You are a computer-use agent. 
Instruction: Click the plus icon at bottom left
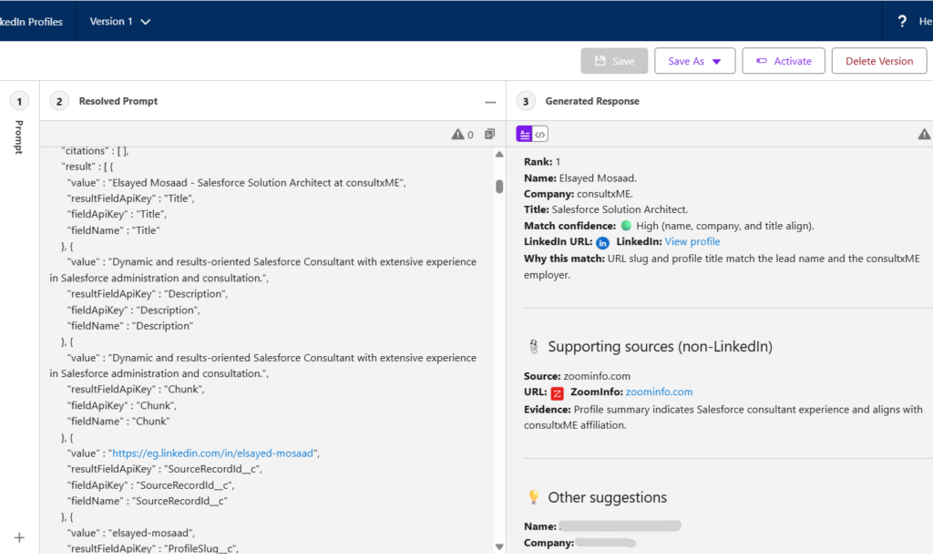19,537
